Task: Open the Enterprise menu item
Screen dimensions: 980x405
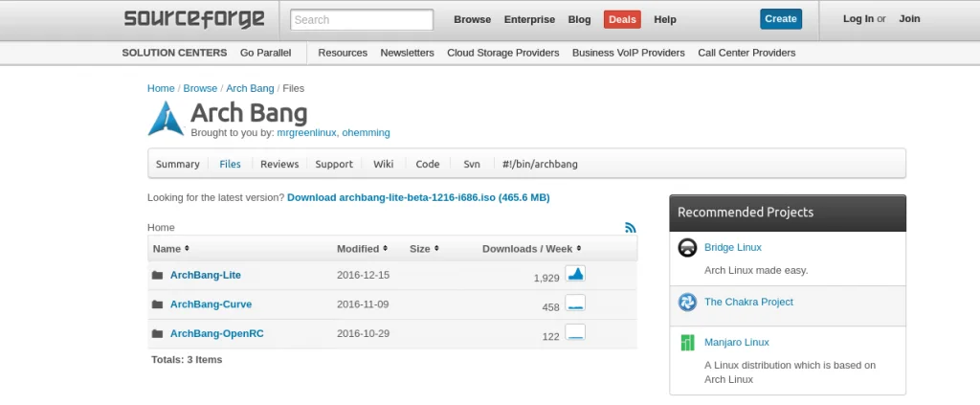Action: [x=529, y=19]
